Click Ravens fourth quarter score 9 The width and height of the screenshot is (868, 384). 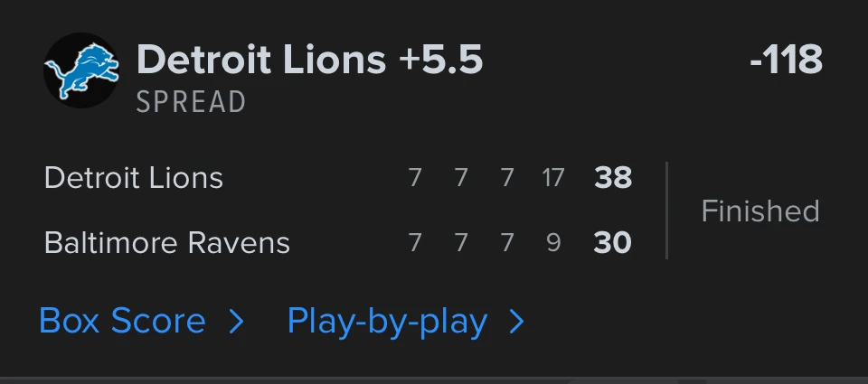[553, 243]
